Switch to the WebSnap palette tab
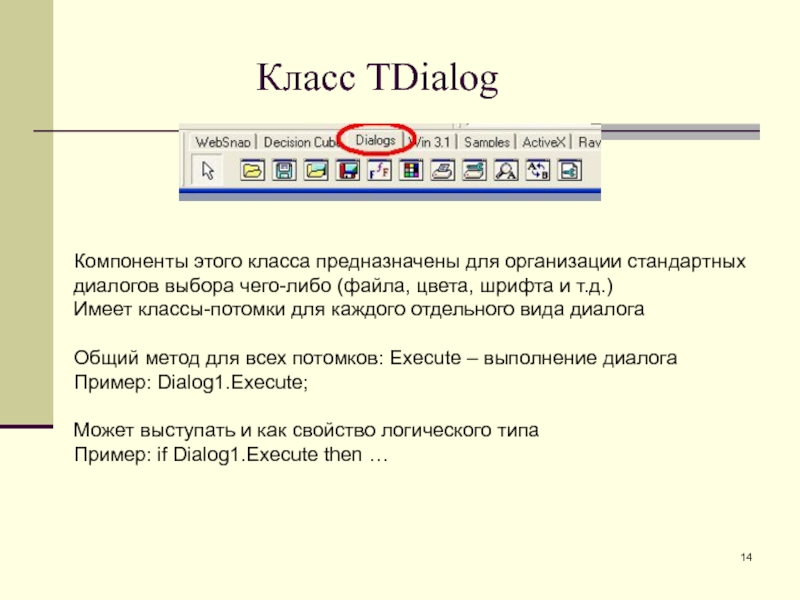Image resolution: width=800 pixels, height=600 pixels. pos(223,142)
